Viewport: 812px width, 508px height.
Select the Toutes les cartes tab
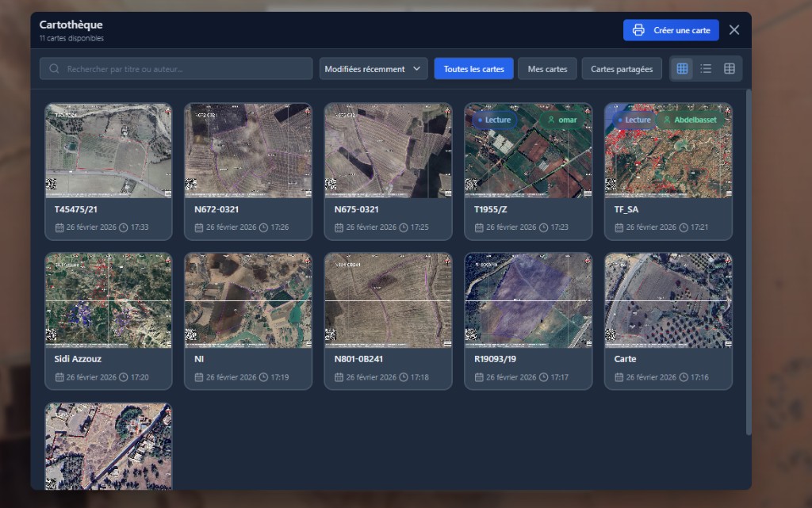(474, 69)
